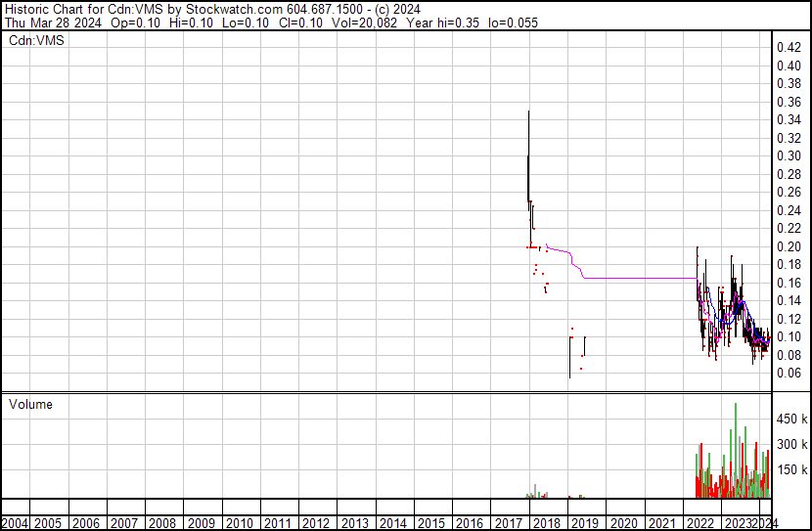Click the Thu Mar 28 2024 date text
The height and width of the screenshot is (531, 812).
53,22
